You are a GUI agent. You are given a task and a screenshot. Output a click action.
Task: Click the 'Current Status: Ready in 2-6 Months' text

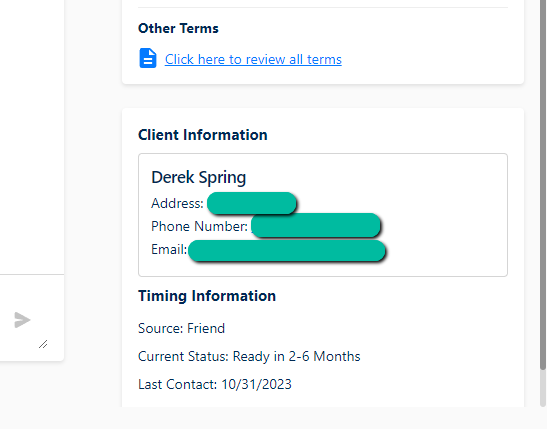tap(249, 356)
